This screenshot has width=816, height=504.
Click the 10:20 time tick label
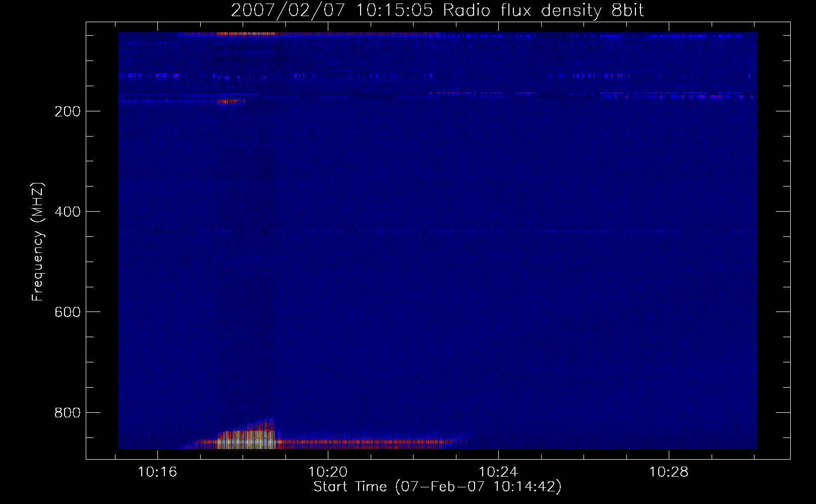(x=328, y=472)
